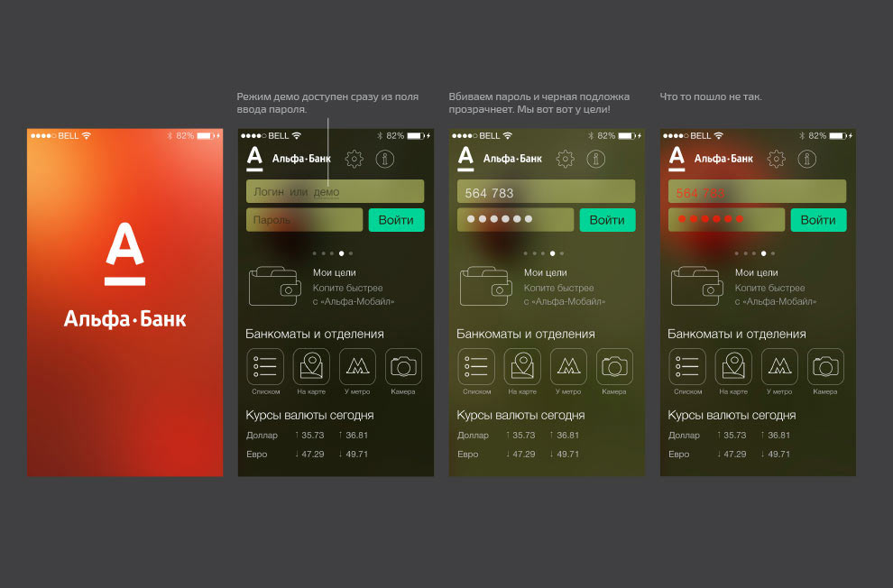Screen dimensions: 893x588
Task: Tap active page dot on the empty-login screen
Action: click(x=341, y=253)
